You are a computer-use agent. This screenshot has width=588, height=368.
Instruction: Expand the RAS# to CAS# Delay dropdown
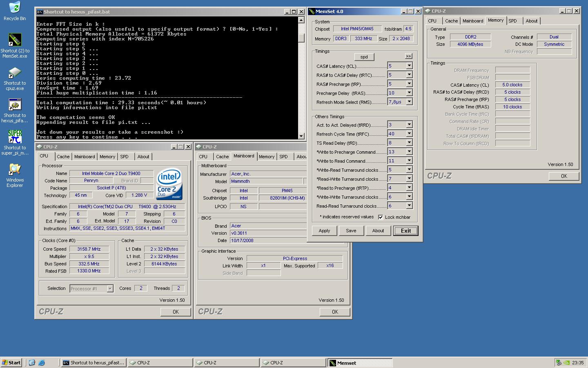click(x=409, y=75)
